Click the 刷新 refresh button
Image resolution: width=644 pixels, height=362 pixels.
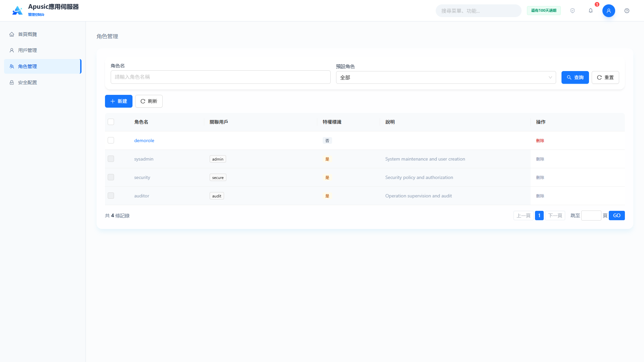click(x=149, y=101)
